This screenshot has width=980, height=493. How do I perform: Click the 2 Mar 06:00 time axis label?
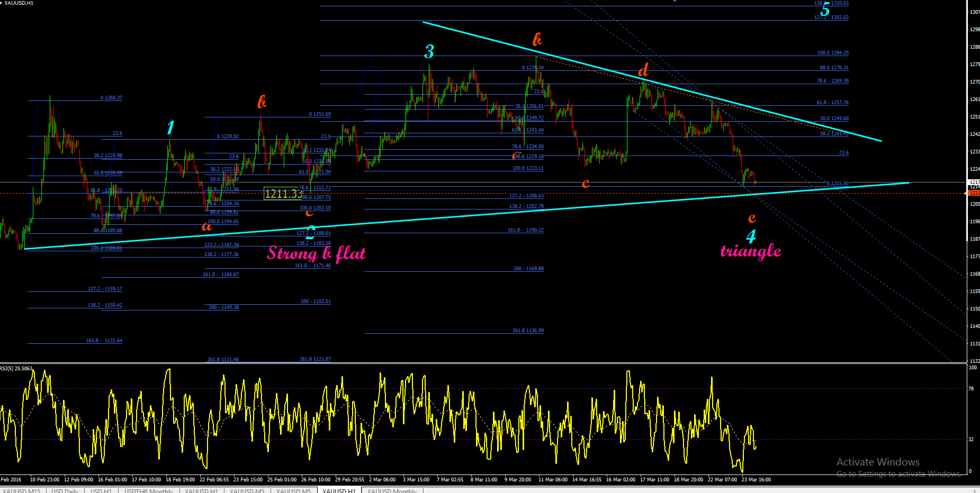(382, 480)
